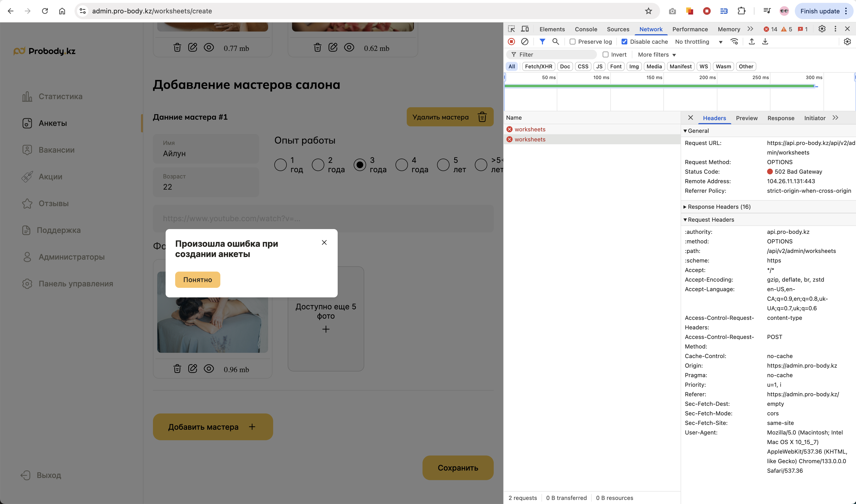Click the clear network log icon
856x504 pixels.
[x=525, y=41]
